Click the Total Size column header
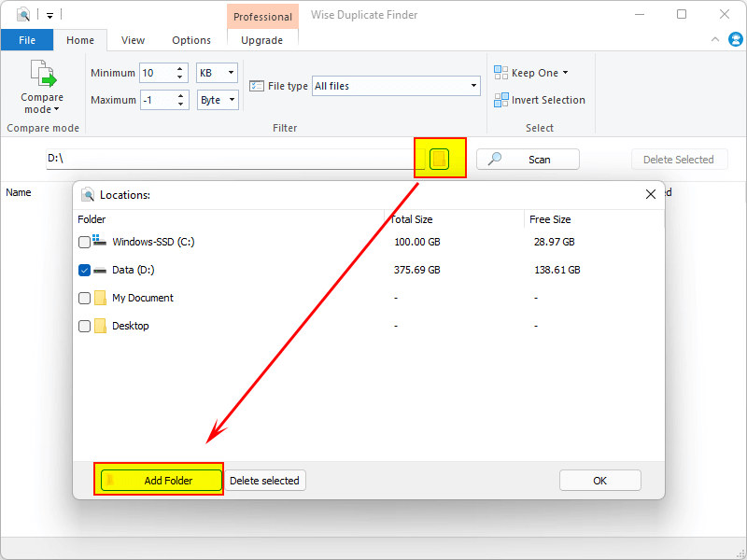Viewport: 747px width, 560px height. [412, 219]
